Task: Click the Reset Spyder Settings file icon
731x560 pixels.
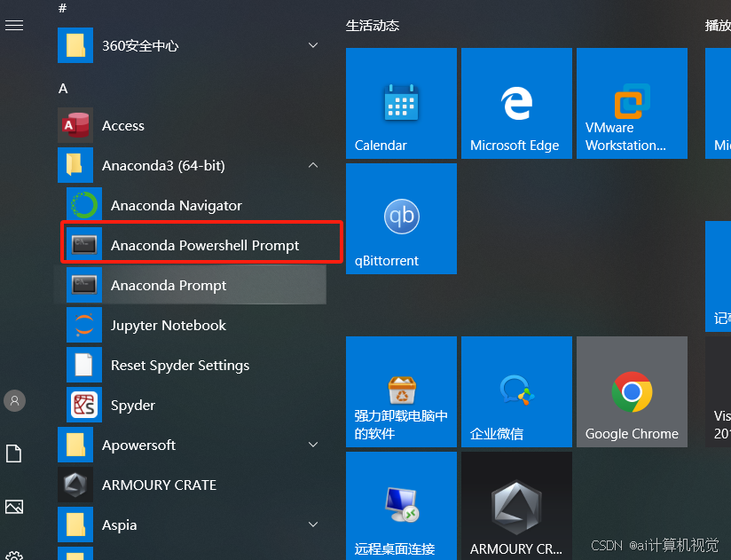Action: click(84, 365)
